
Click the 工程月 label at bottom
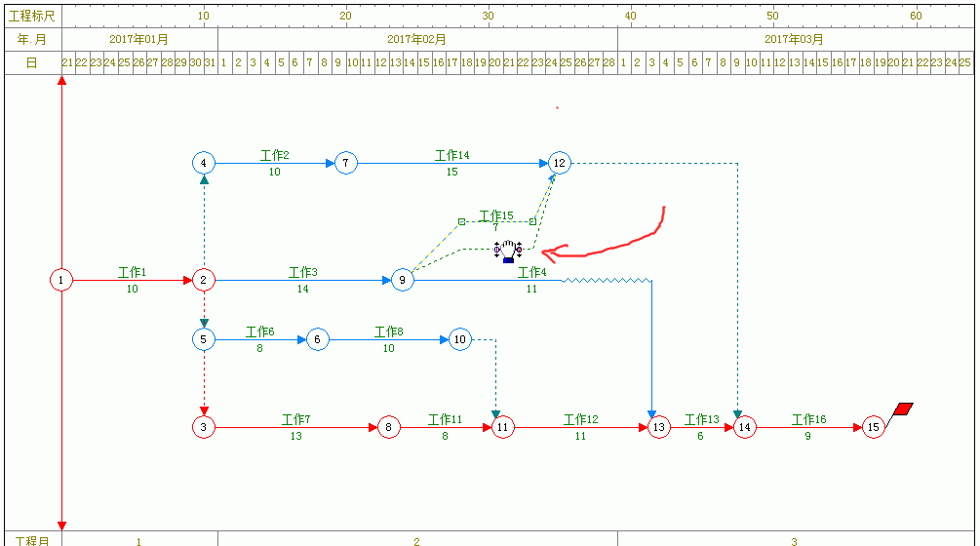click(32, 541)
